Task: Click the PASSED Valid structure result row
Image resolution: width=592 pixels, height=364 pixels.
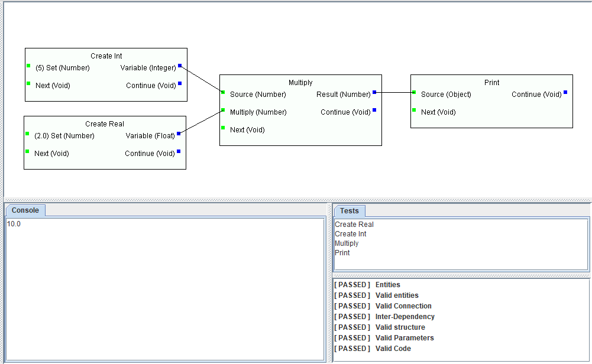Action: tap(380, 327)
